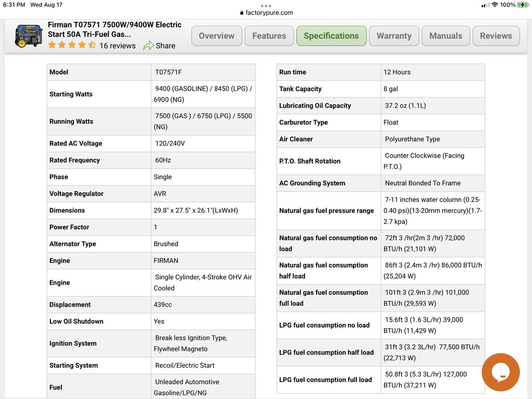Click the Neutral Bonded To Frame value
The width and height of the screenshot is (532, 399).
click(422, 183)
